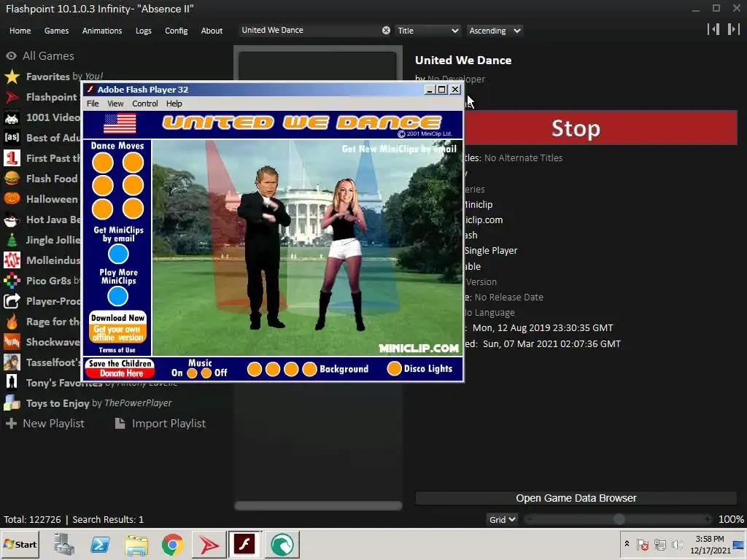Viewport: 747px width, 560px height.
Task: Open the Animations tab
Action: click(102, 31)
